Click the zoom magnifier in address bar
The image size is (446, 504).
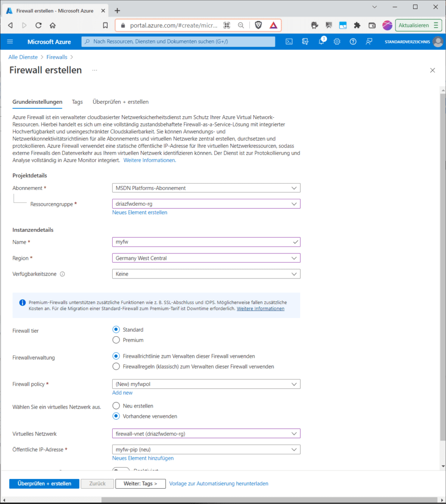[x=241, y=25]
